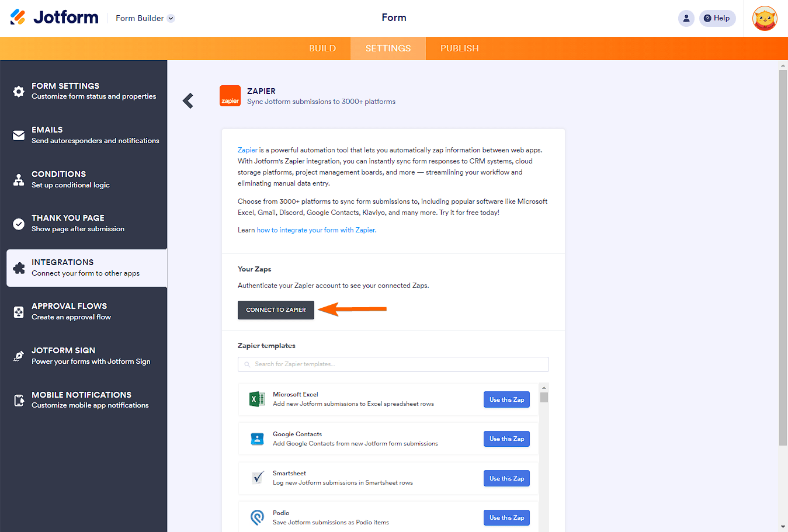Click the Microsoft Excel icon
Screen dimensions: 788x532
click(x=257, y=399)
